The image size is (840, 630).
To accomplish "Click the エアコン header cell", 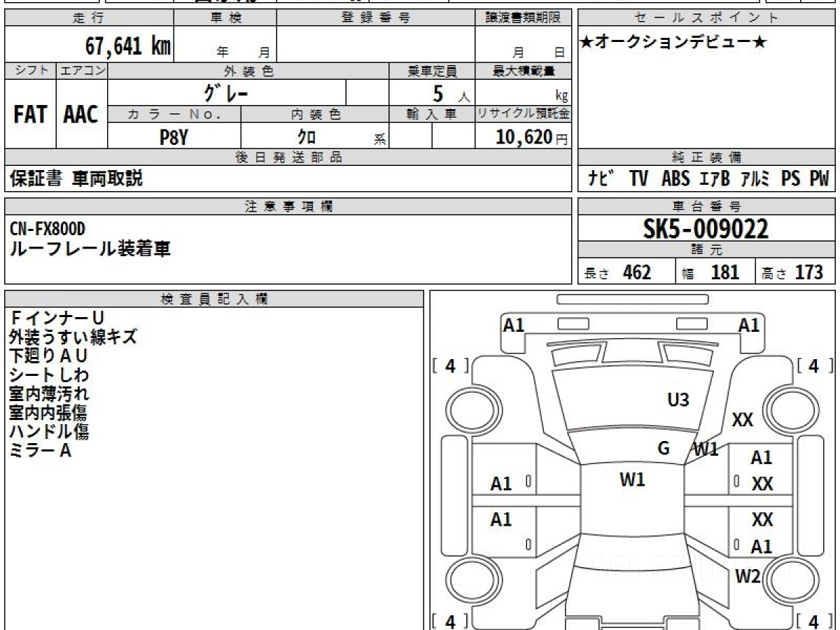I will (82, 71).
